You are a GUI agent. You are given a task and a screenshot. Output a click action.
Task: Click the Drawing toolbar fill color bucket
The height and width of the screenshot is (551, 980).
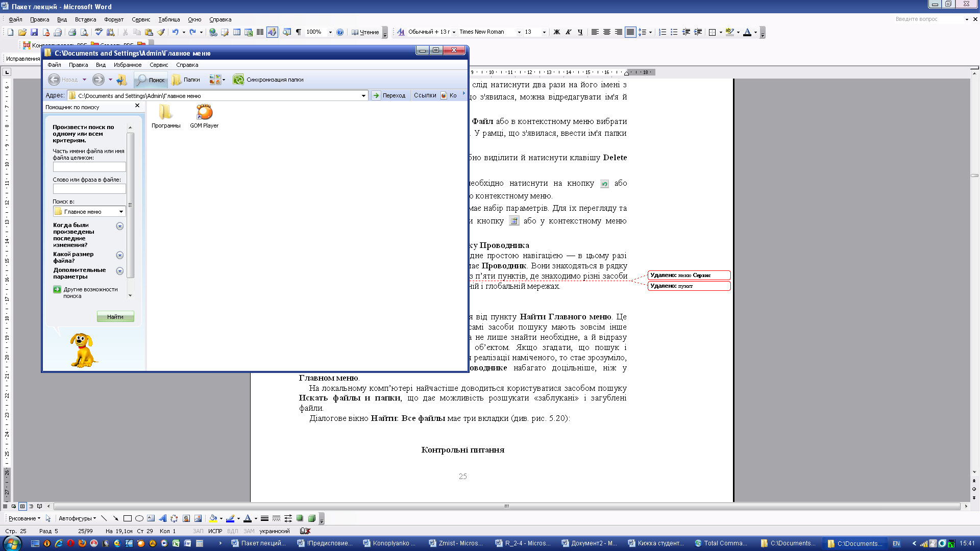(x=213, y=518)
